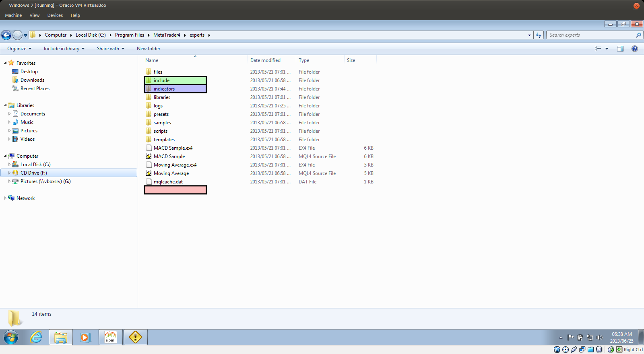644x354 pixels.
Task: Open the Devices menu in VirtualBox
Action: (x=55, y=15)
